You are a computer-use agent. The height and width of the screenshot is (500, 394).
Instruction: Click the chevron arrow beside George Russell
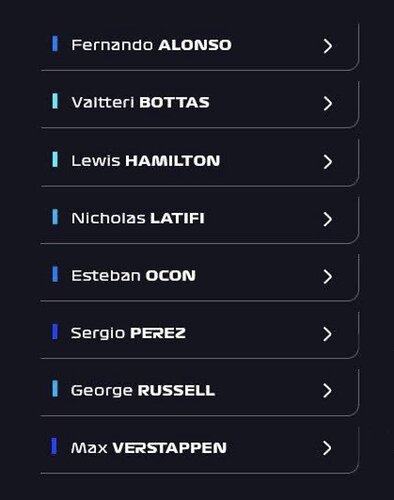(x=328, y=391)
